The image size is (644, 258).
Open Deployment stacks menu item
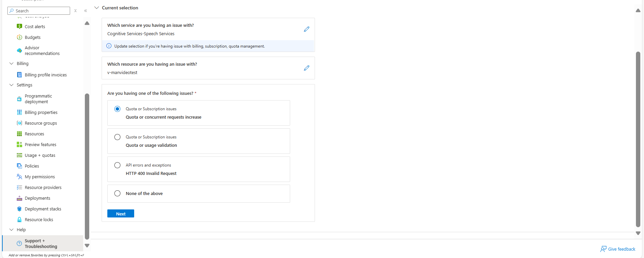point(43,209)
